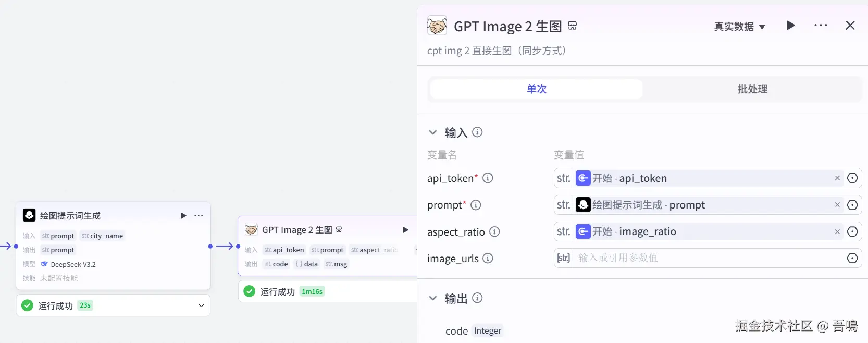Show info tooltip for api_token
868x343 pixels.
point(488,178)
